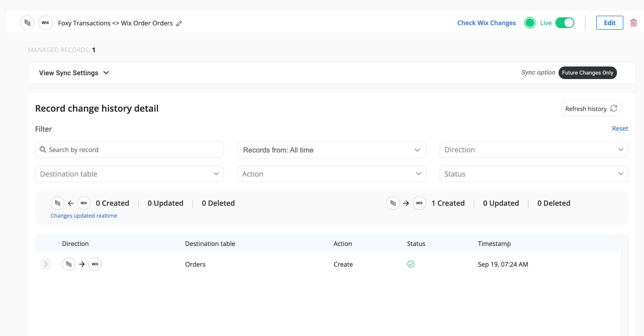Viewport: 644px width, 336px height.
Task: Click the Foxy logo icon in header
Action: (27, 23)
